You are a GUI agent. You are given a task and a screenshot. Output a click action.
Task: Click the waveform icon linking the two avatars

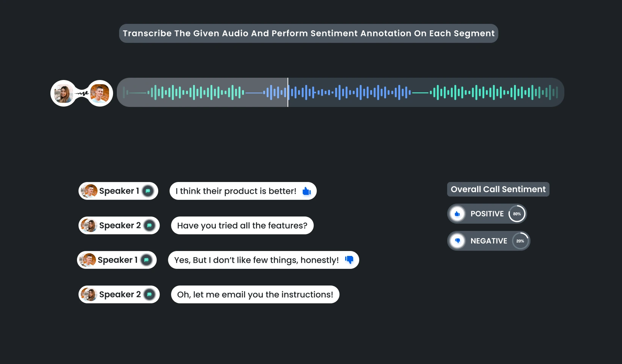(x=82, y=93)
